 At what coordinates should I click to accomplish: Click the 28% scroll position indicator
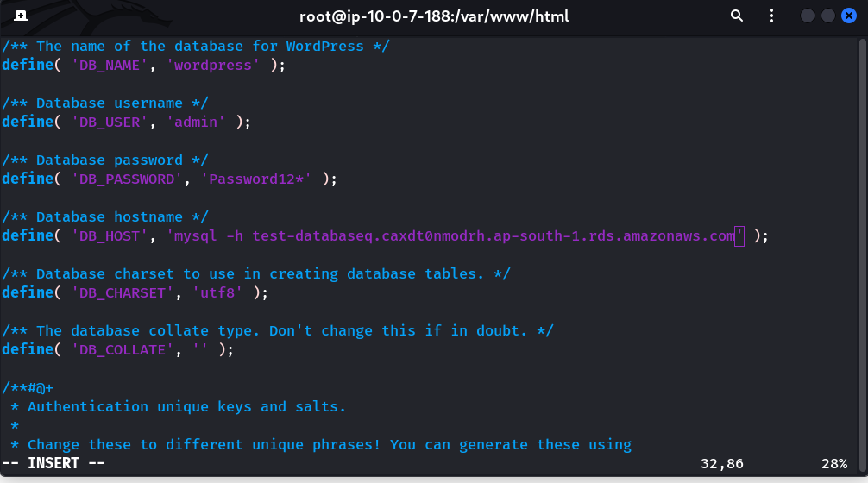[833, 463]
